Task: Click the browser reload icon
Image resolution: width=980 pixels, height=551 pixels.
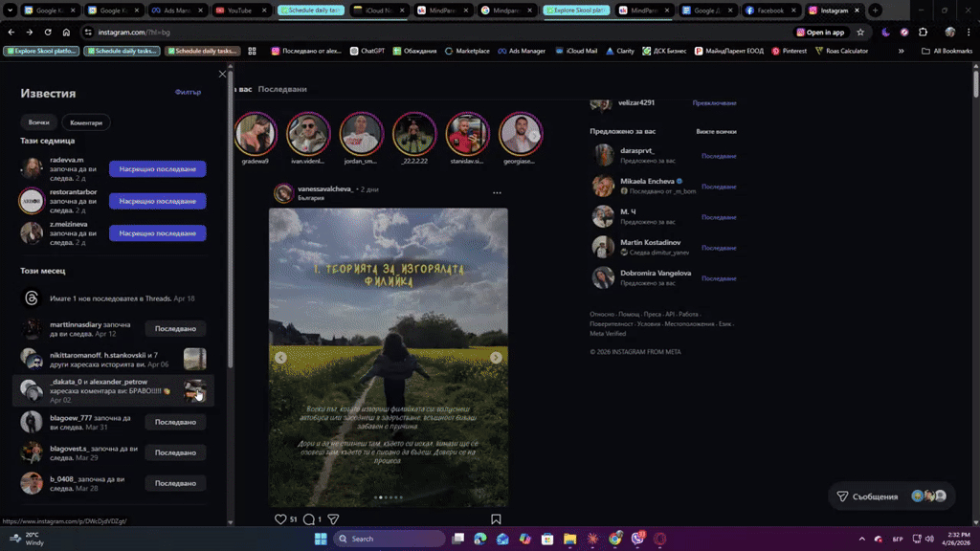Action: click(x=48, y=32)
